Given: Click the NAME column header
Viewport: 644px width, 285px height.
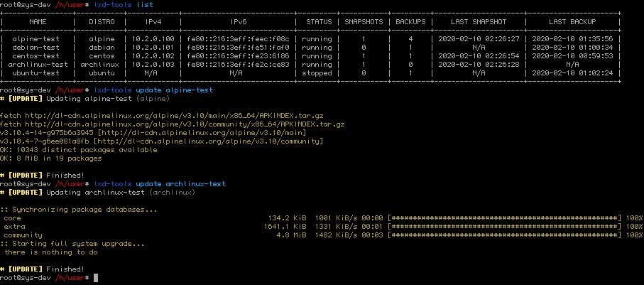Looking at the screenshot, I should point(38,22).
